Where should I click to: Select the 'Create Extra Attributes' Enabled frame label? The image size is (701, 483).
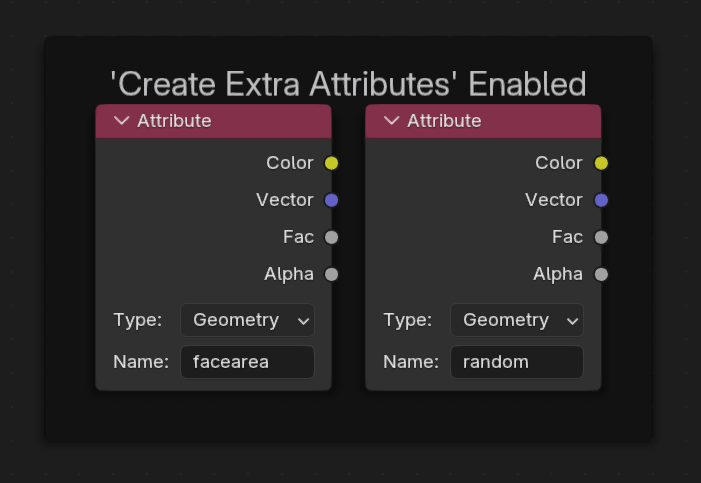click(x=347, y=83)
